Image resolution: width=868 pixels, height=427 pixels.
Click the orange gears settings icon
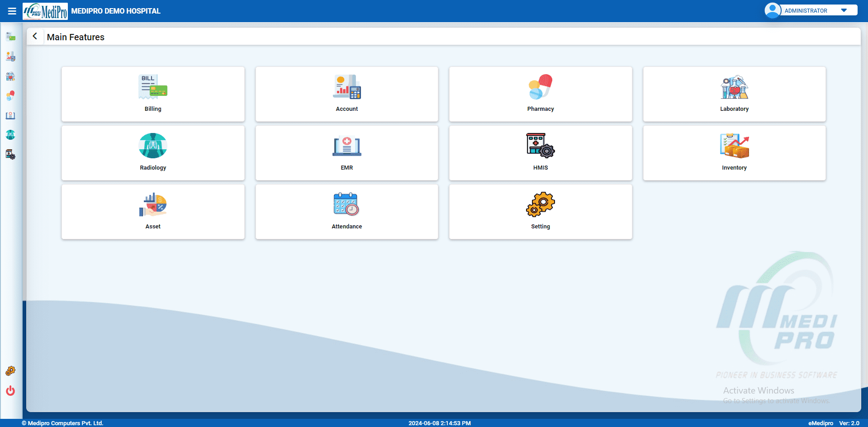[10, 370]
